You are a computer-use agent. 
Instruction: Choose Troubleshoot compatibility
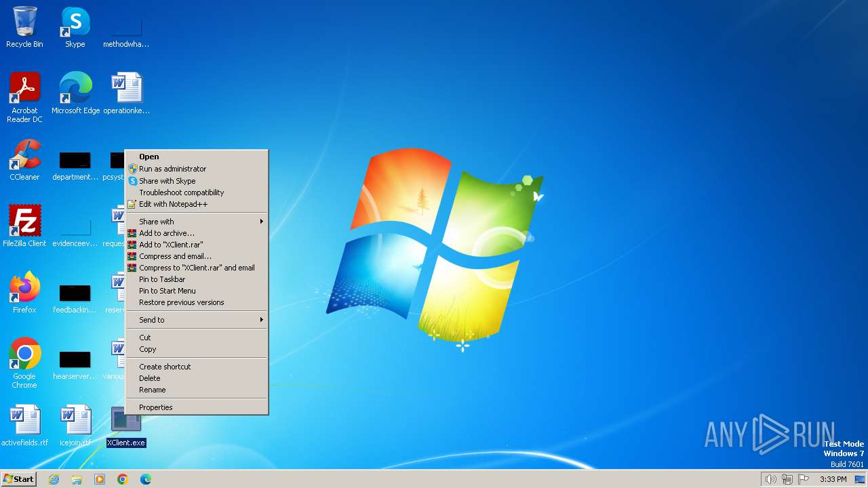pos(197,192)
